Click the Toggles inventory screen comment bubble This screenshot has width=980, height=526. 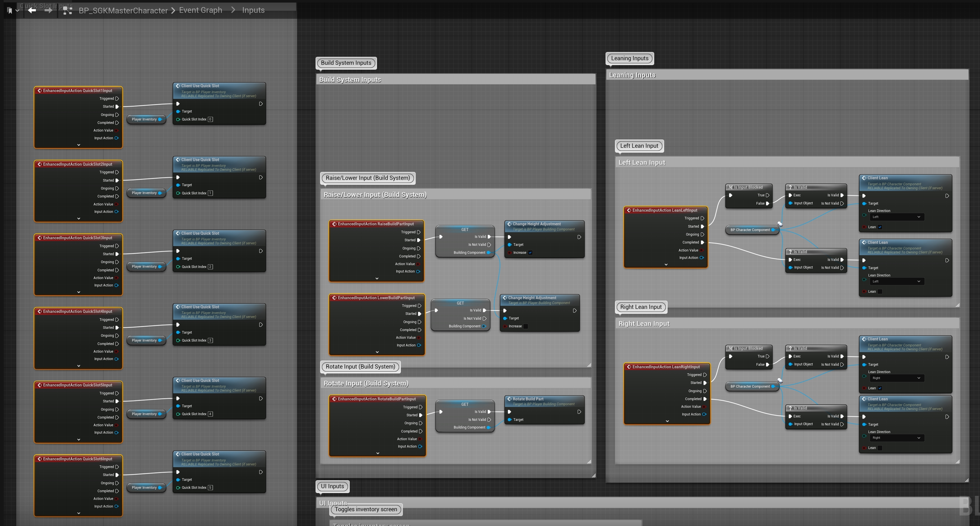366,510
